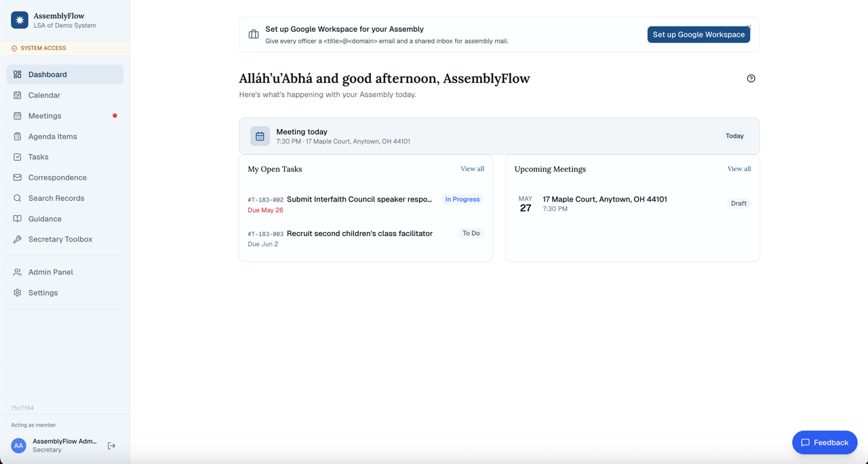
Task: Click the System Access shield icon
Action: [x=14, y=48]
